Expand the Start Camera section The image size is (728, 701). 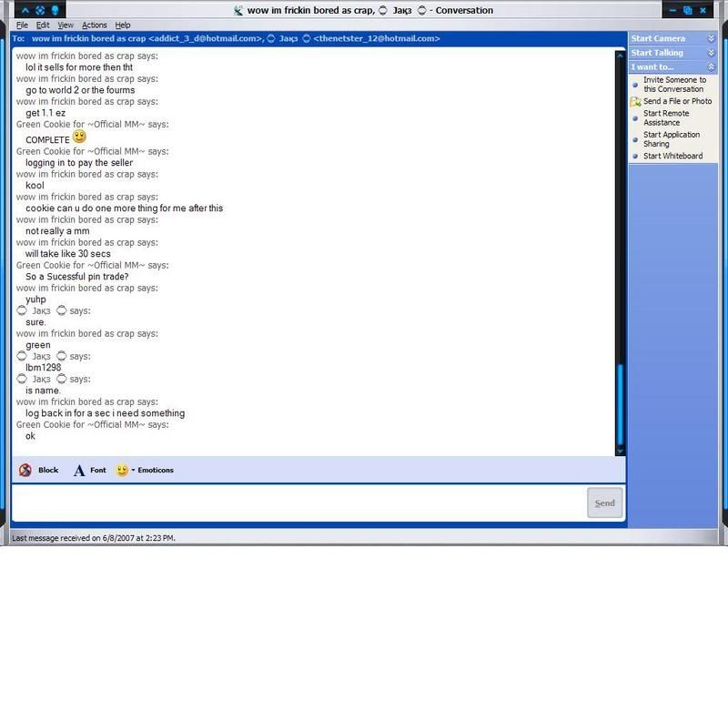coord(711,38)
